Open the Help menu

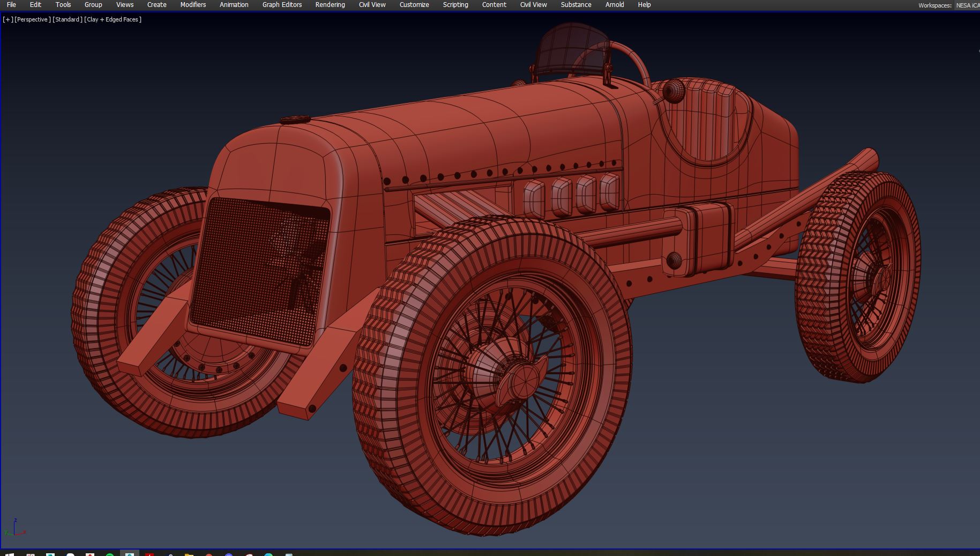point(644,5)
